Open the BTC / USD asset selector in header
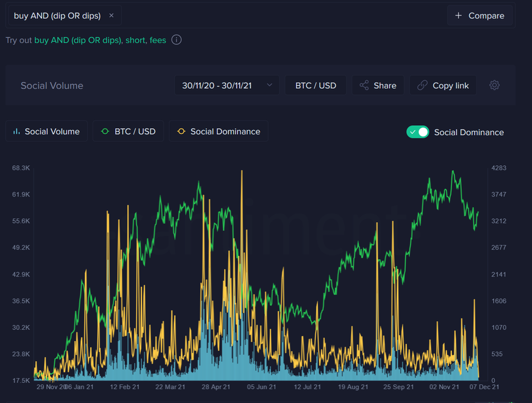The height and width of the screenshot is (403, 532). tap(315, 85)
